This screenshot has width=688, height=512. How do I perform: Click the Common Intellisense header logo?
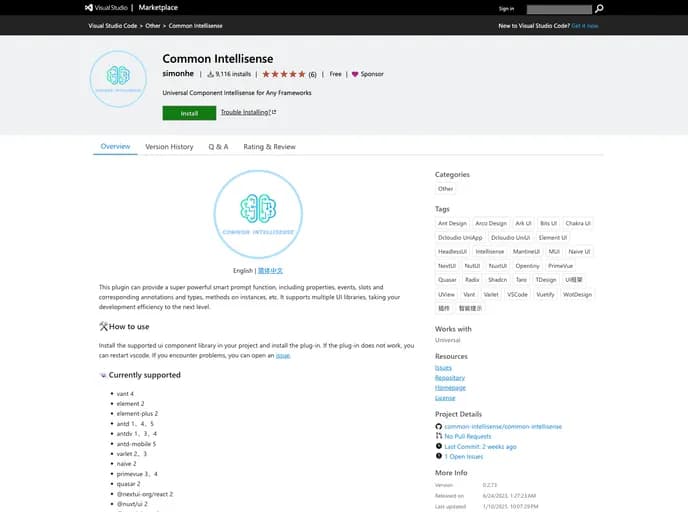(x=118, y=79)
